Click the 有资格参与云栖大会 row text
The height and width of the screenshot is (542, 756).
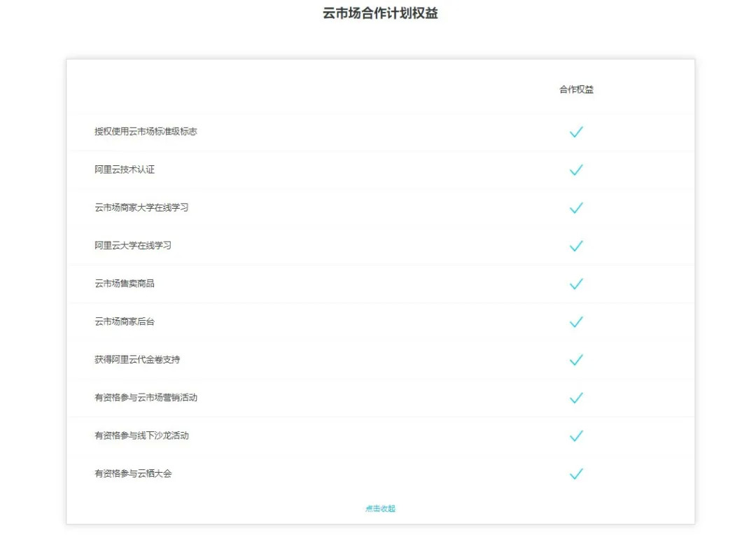point(133,473)
